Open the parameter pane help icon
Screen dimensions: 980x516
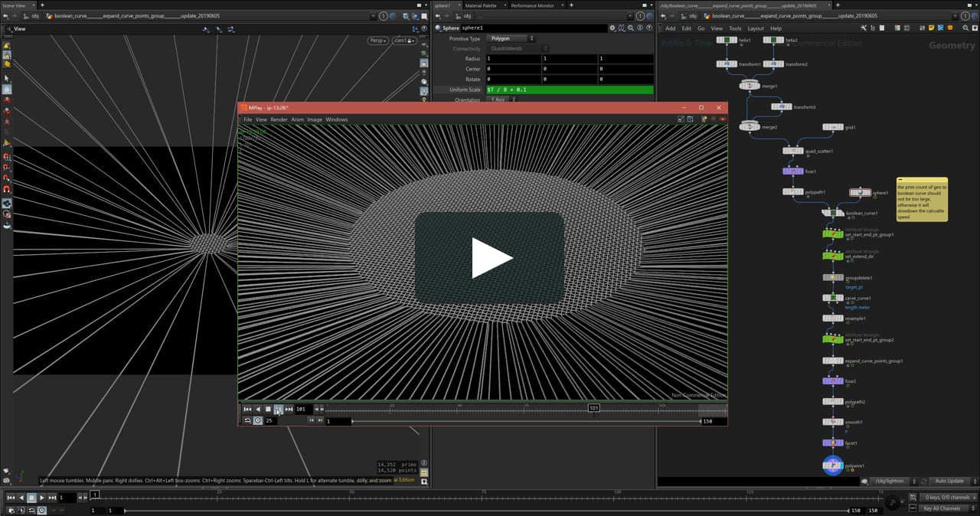click(649, 28)
